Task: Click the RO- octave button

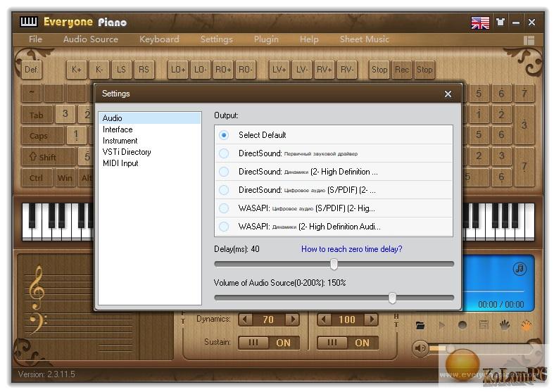Action: tap(245, 70)
